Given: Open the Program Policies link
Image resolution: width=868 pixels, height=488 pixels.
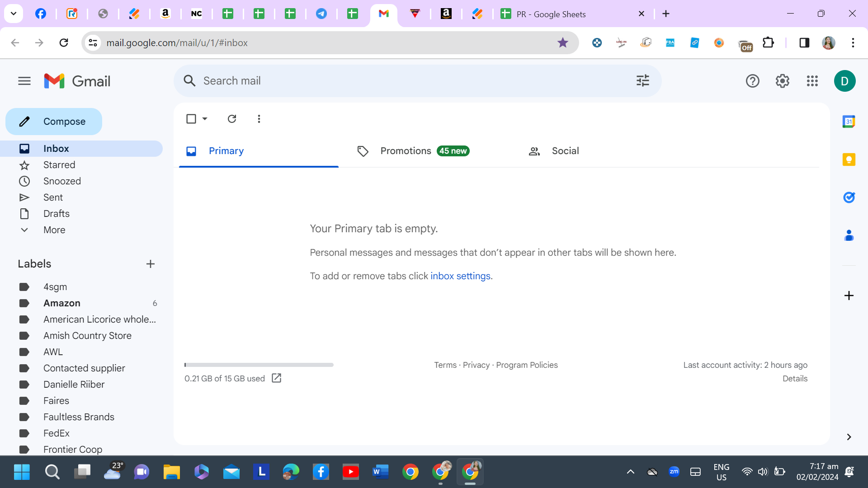Looking at the screenshot, I should tap(527, 365).
